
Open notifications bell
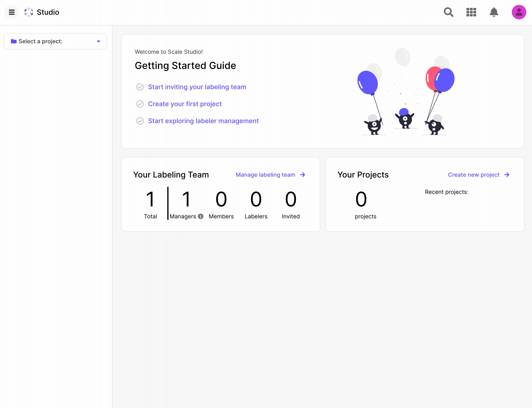(494, 12)
